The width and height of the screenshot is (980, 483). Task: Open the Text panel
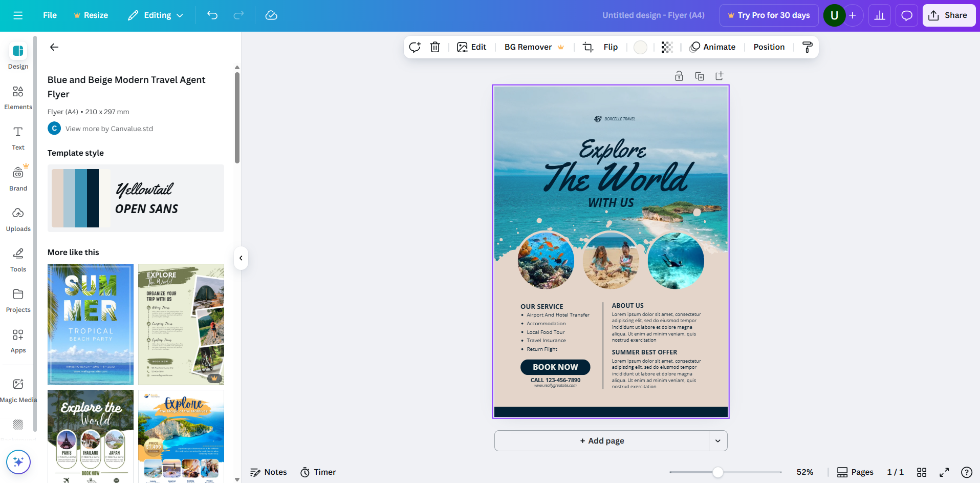click(18, 138)
